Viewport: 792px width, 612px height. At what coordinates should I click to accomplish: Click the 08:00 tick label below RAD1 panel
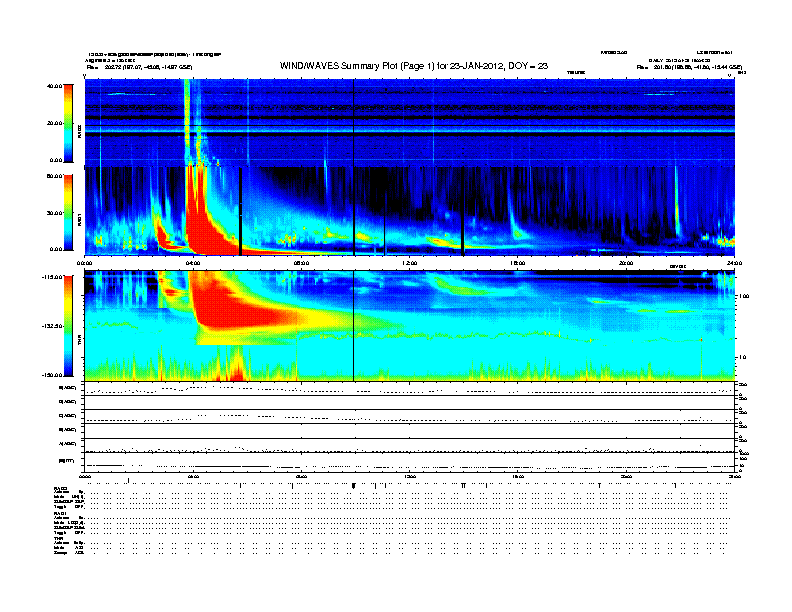click(x=301, y=263)
